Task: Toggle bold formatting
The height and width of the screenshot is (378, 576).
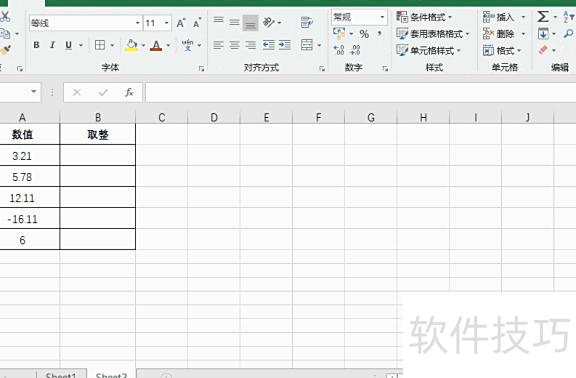Action: coord(36,45)
